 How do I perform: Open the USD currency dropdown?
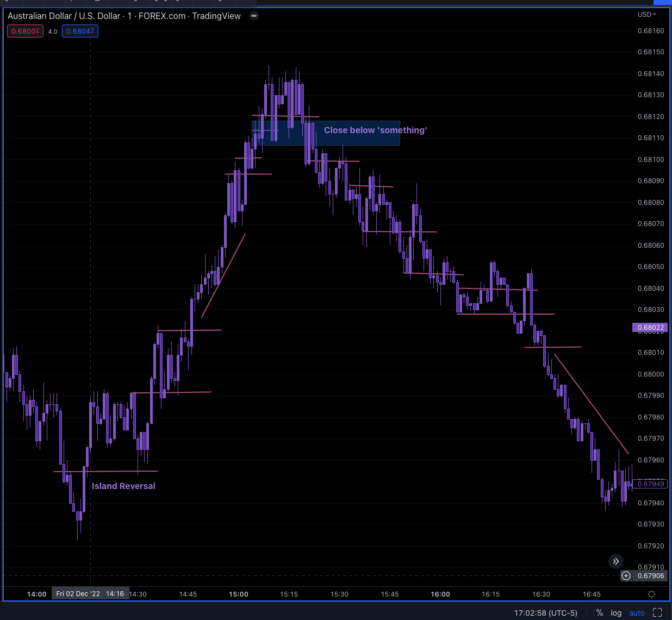(x=647, y=15)
